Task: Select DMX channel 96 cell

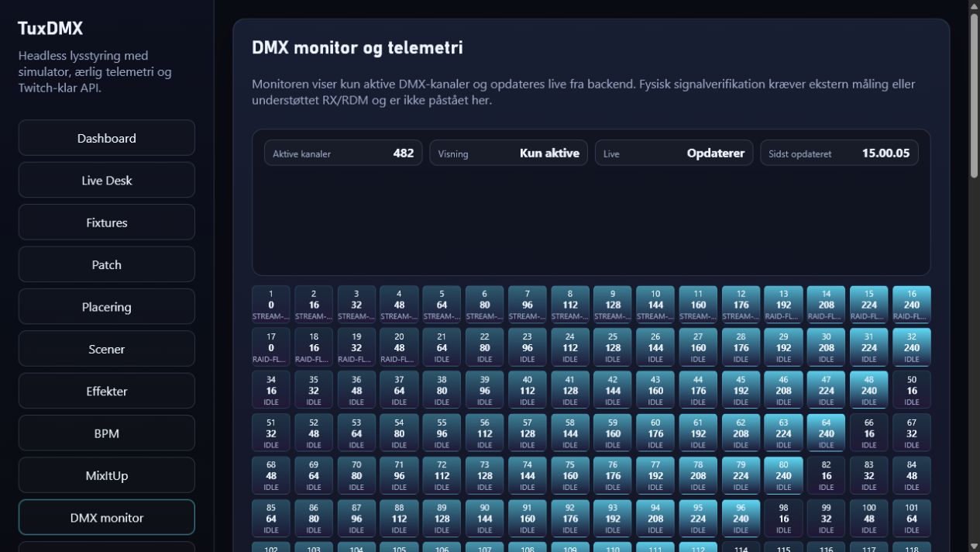Action: pos(741,518)
